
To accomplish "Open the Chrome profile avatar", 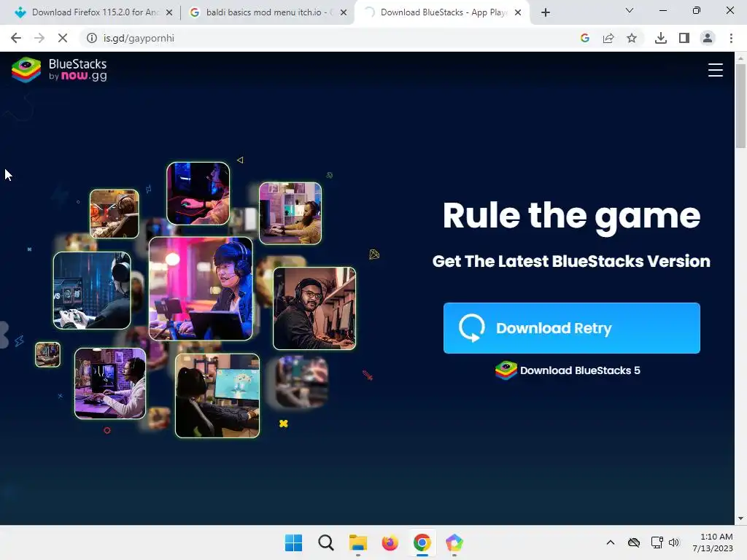I will coord(708,38).
